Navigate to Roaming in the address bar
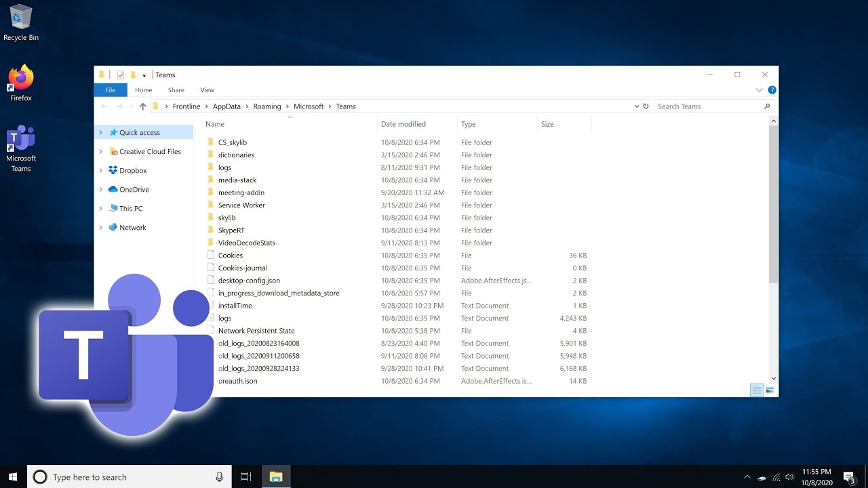This screenshot has width=868, height=488. 267,106
